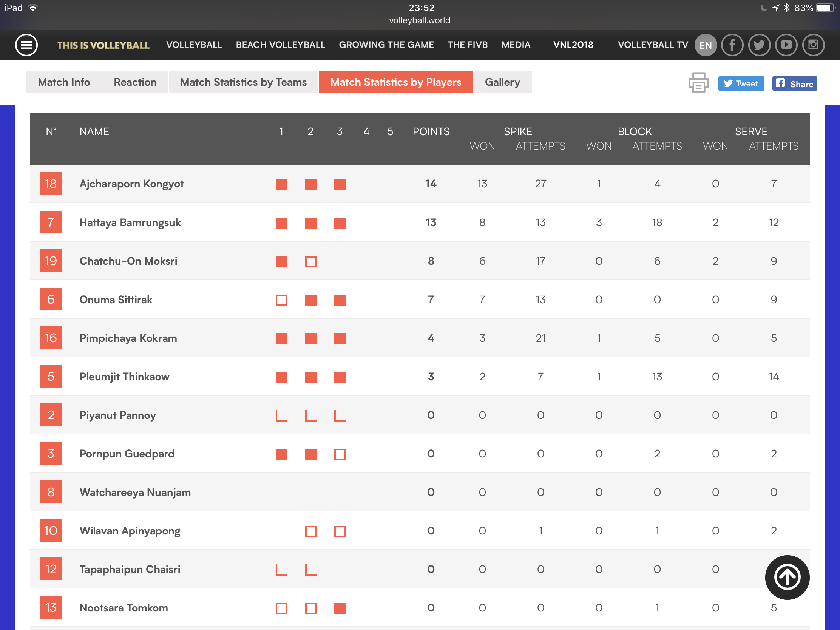The height and width of the screenshot is (630, 840).
Task: Open the hamburger menu icon
Action: [26, 45]
